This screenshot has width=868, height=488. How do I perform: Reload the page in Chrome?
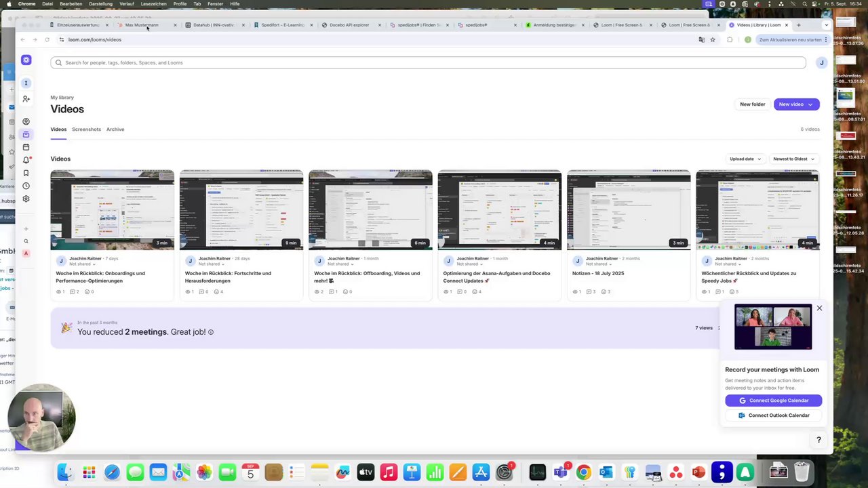coord(47,39)
